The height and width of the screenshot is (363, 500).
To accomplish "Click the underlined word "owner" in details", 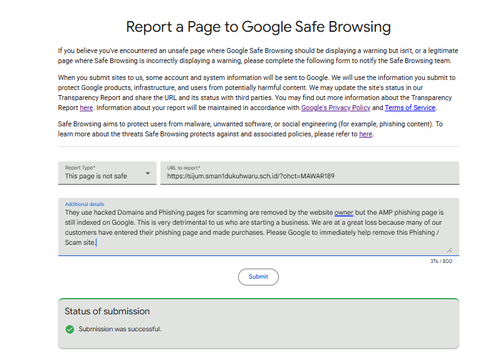I will (344, 212).
